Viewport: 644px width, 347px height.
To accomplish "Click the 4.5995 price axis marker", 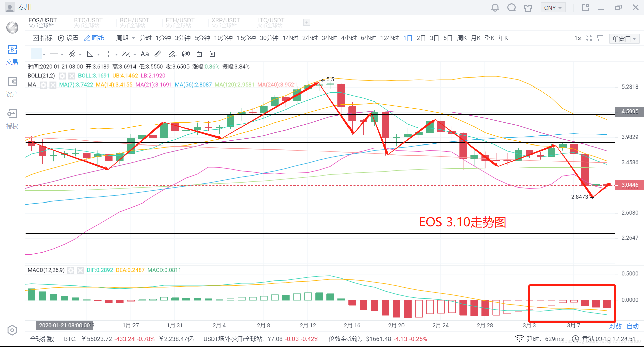I will pyautogui.click(x=629, y=112).
